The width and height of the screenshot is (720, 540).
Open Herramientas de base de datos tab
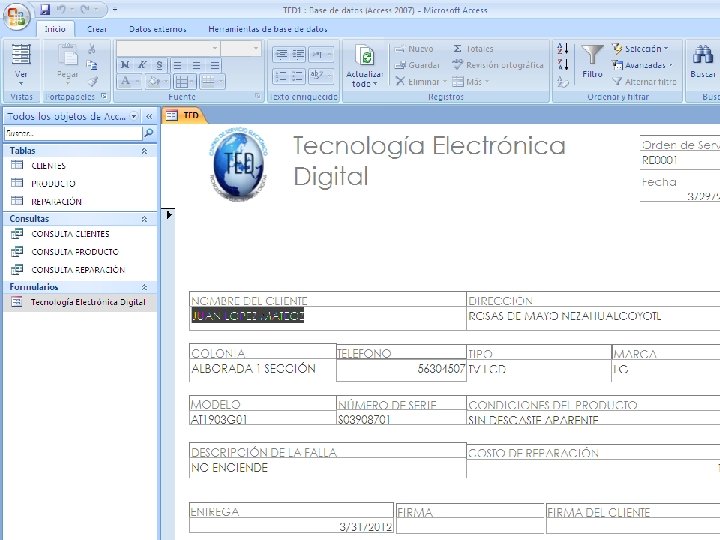(x=268, y=29)
